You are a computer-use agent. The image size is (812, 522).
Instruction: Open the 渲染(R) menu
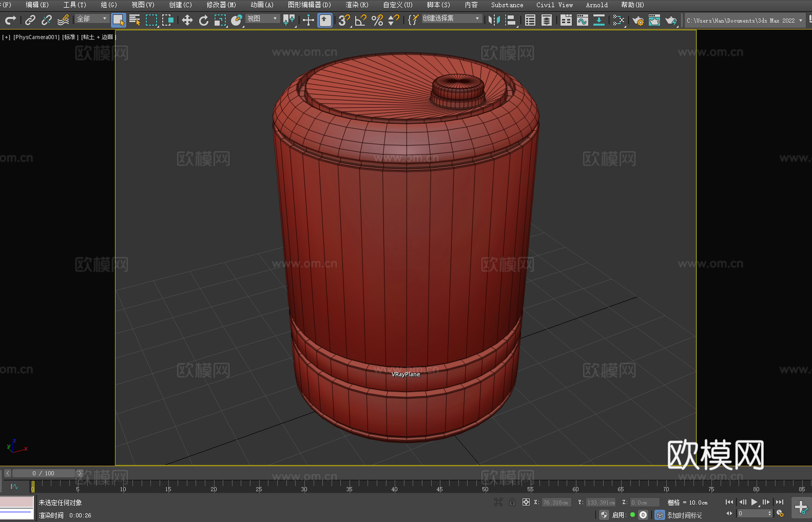coord(357,5)
